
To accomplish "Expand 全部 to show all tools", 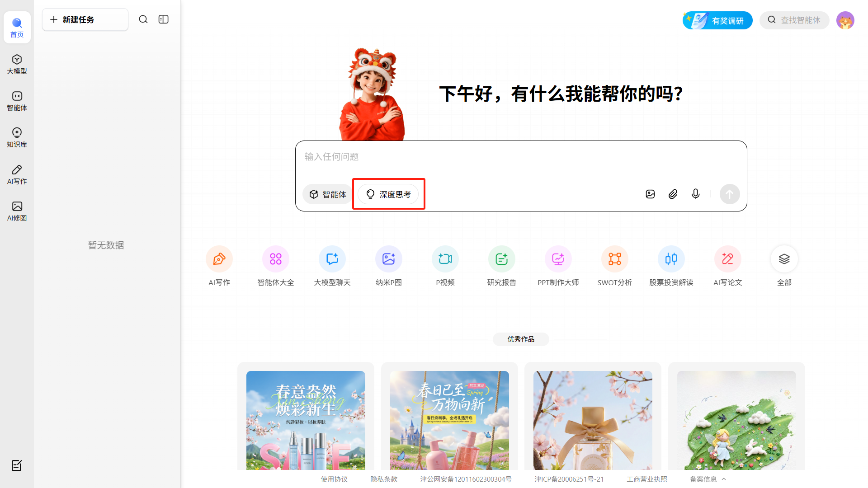I will (784, 259).
